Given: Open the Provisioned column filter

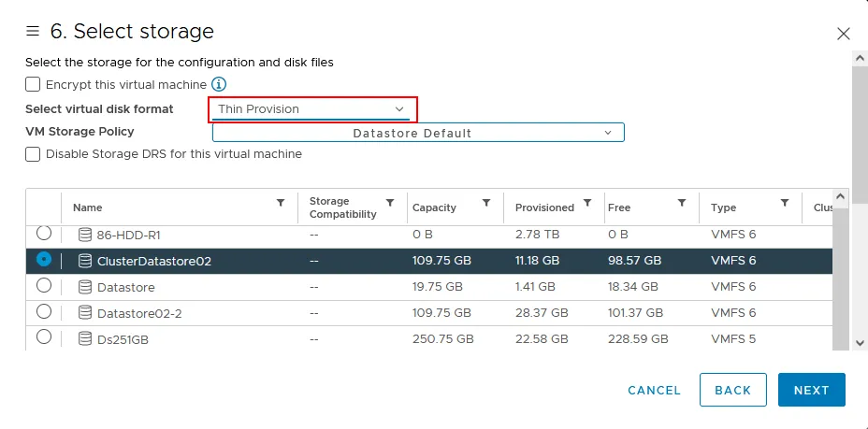Looking at the screenshot, I should [x=587, y=203].
